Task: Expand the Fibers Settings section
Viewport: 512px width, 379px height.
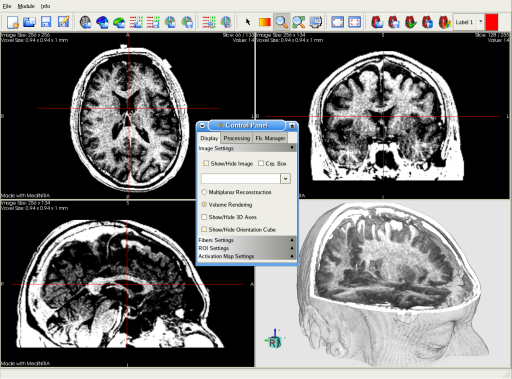Action: point(247,240)
